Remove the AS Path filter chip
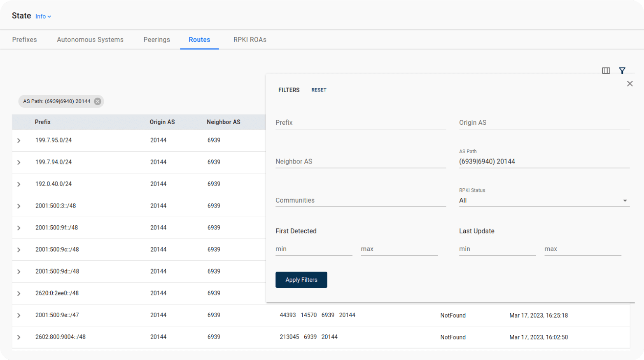The image size is (644, 360). (98, 101)
